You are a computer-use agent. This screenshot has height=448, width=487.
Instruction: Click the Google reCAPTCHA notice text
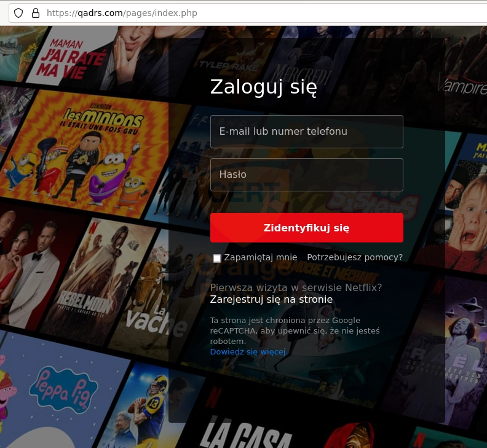295,330
